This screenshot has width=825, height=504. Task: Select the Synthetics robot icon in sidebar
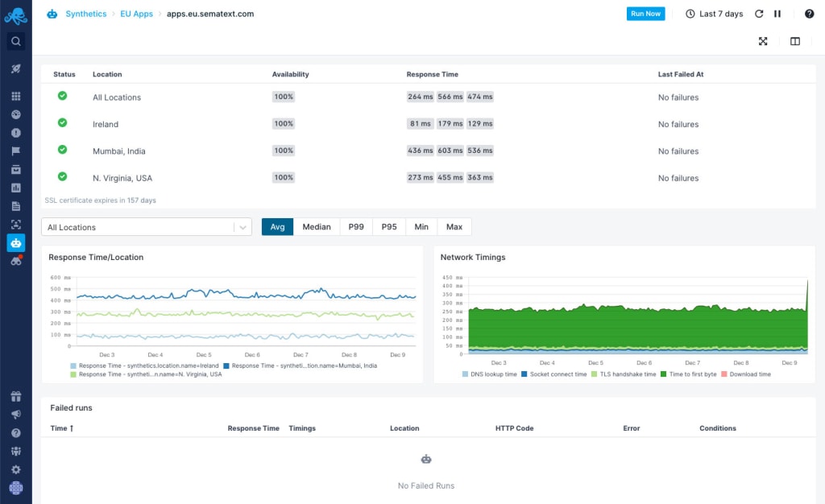click(16, 242)
